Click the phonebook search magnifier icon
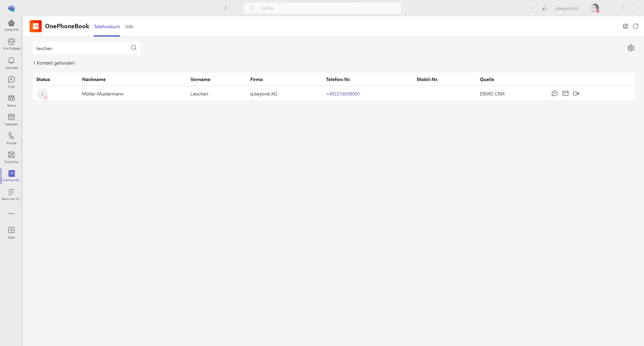644x346 pixels. pyautogui.click(x=134, y=48)
